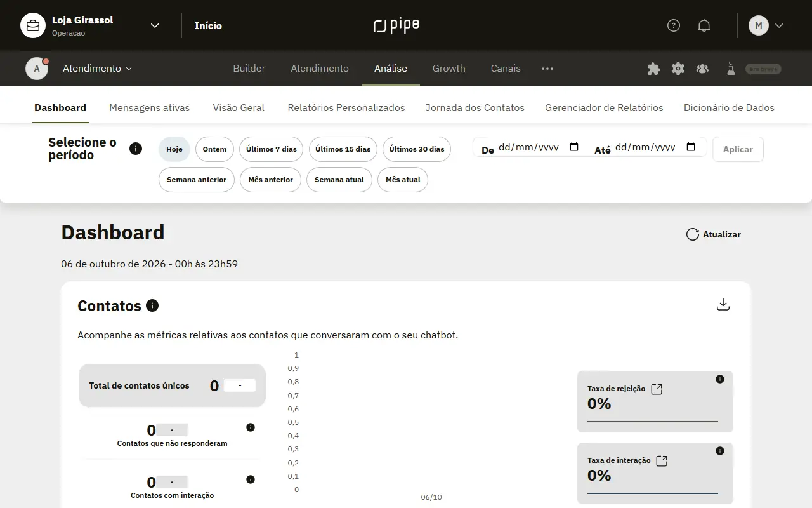The image size is (812, 508).
Task: Click the pipe logo in header
Action: 396,25
